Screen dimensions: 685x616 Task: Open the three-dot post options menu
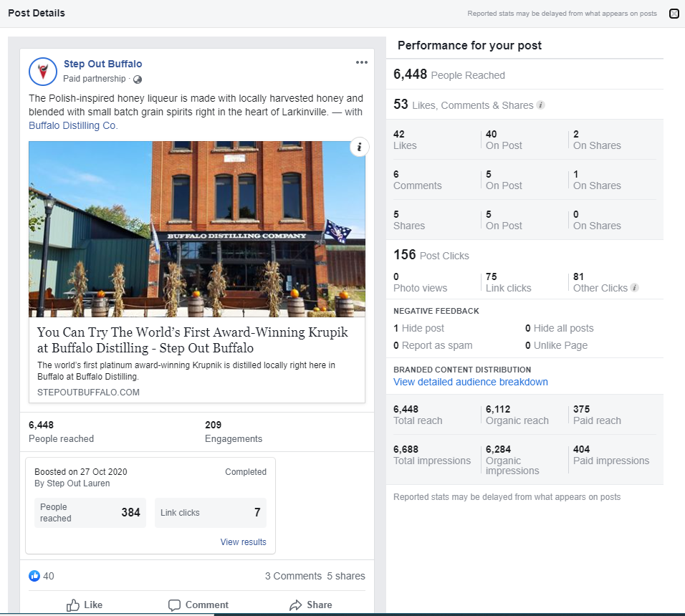[361, 62]
